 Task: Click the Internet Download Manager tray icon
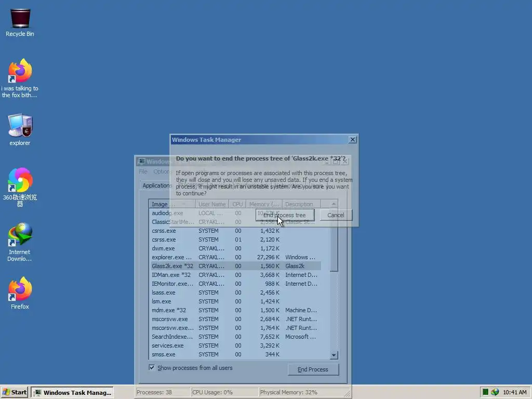(495, 392)
